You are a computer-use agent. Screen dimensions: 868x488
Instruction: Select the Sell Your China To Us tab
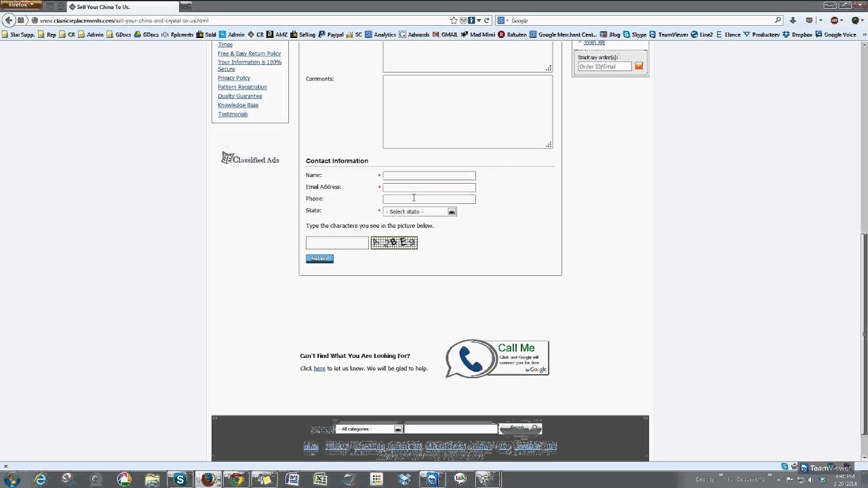tap(122, 7)
